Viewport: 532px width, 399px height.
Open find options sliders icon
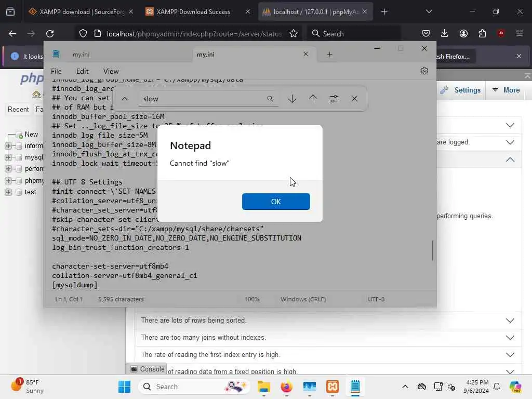334,99
